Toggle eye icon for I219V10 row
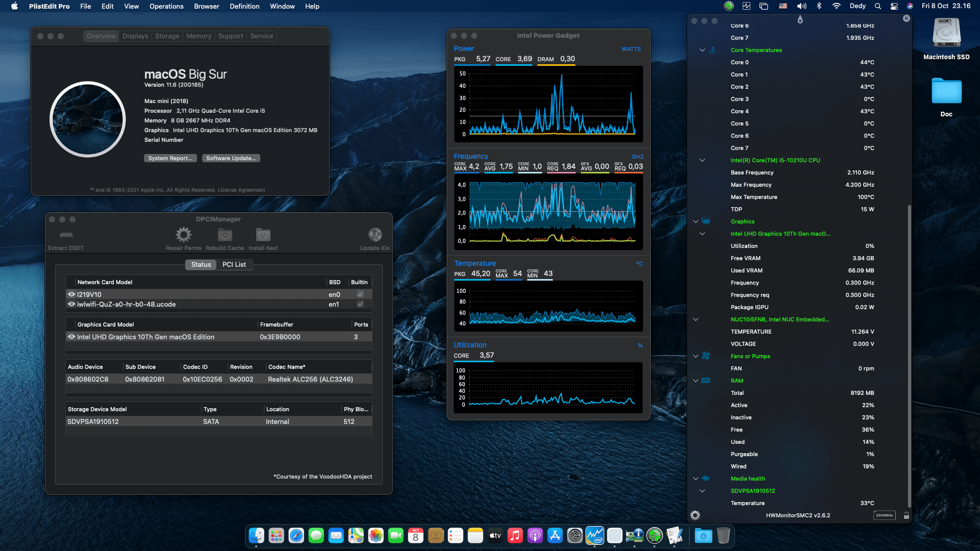 pos(71,294)
